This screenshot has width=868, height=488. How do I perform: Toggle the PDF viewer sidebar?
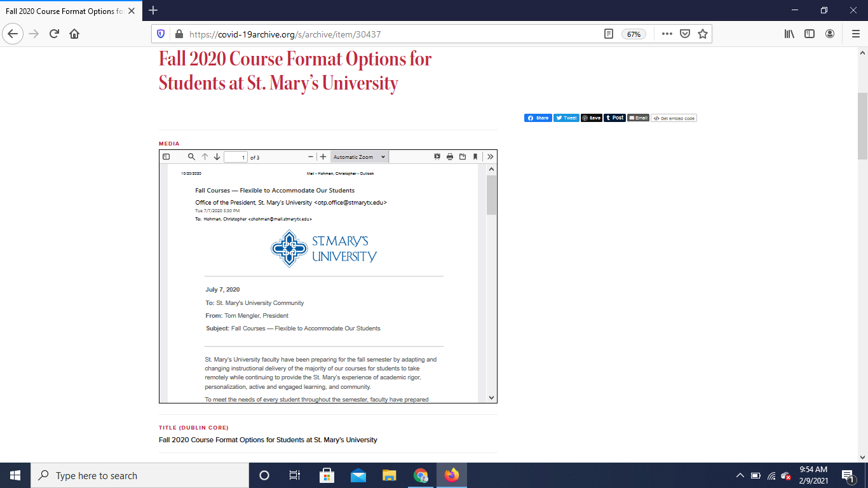point(166,157)
